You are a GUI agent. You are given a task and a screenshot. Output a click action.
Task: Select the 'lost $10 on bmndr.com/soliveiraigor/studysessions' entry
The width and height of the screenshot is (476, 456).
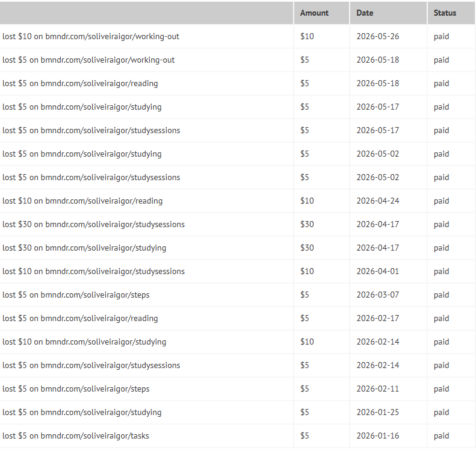(x=93, y=271)
